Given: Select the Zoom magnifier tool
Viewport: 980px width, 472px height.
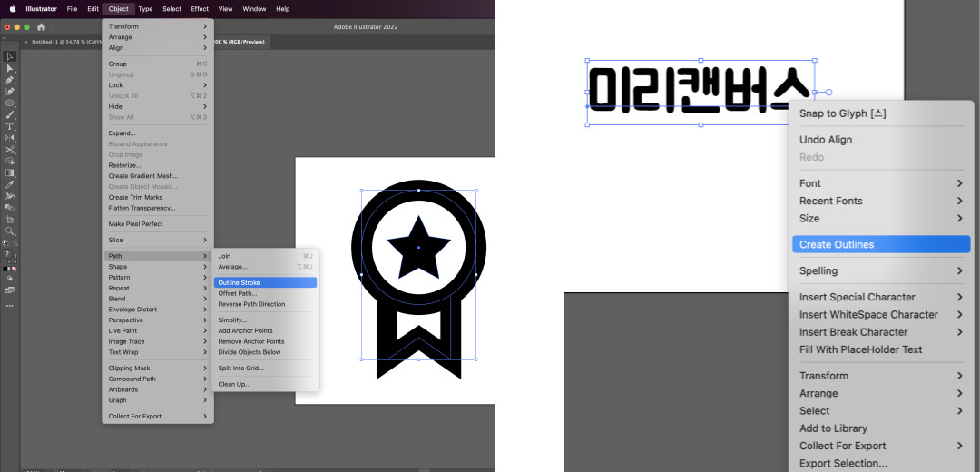Looking at the screenshot, I should coord(9,231).
